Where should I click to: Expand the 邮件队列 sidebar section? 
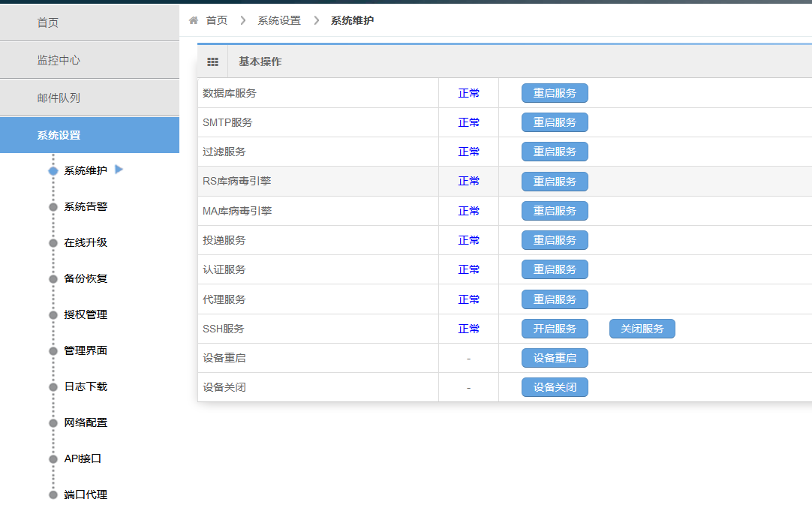tap(89, 98)
